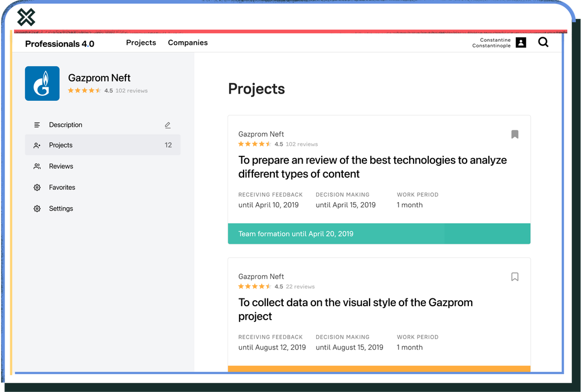Click the Gazprom Neft name in first card

click(261, 134)
